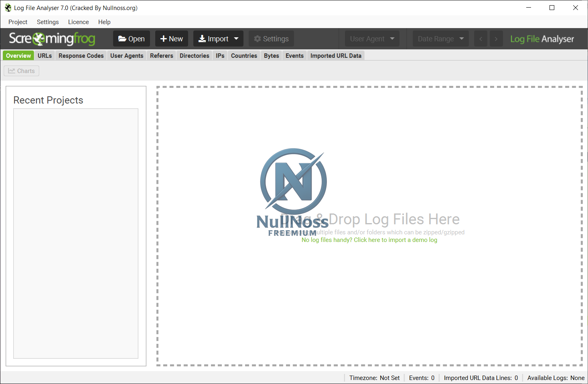Viewport: 588px width, 384px height.
Task: Expand the Date Range dropdown
Action: [441, 39]
